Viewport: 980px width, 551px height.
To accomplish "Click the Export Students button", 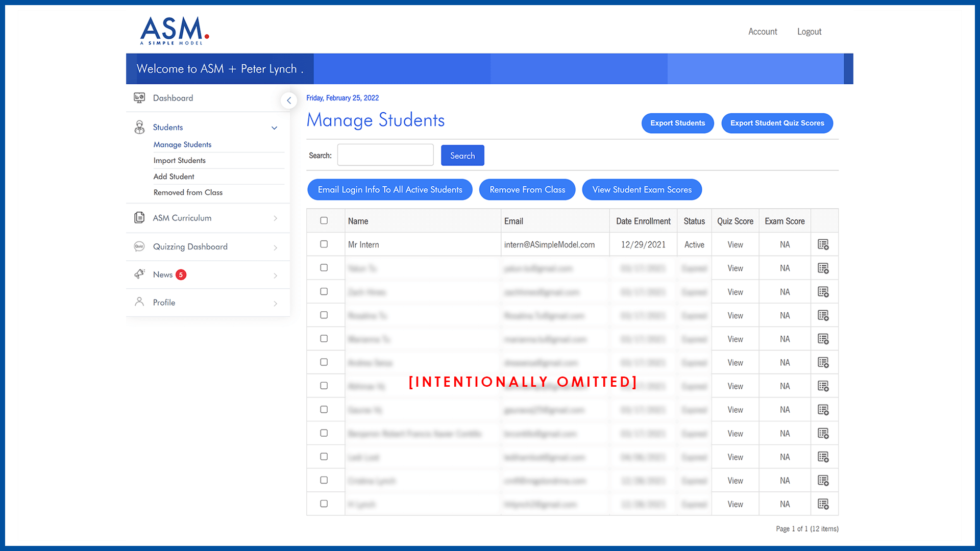I will (677, 123).
